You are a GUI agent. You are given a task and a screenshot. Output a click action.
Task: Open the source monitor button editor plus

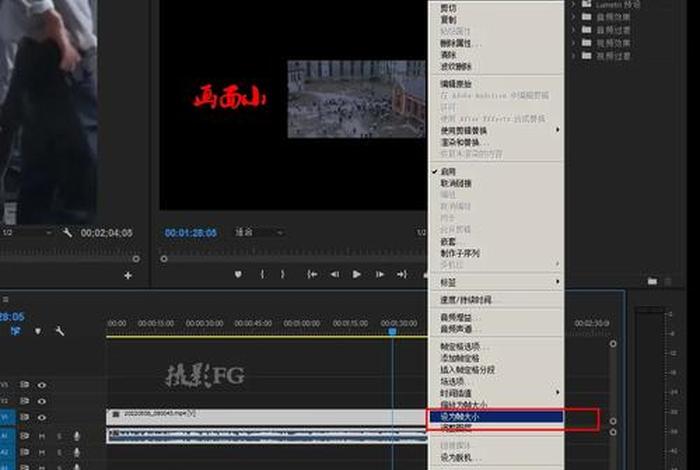pos(128,275)
